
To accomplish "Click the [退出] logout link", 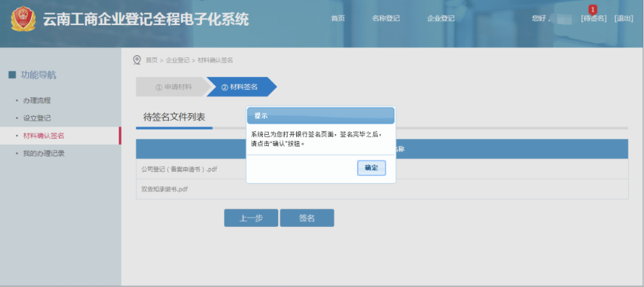I will [x=624, y=18].
